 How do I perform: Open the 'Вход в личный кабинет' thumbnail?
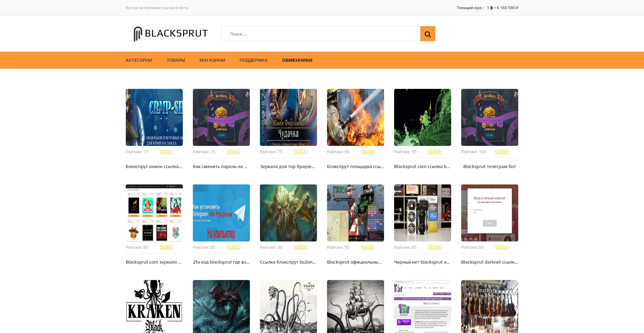coord(490,213)
